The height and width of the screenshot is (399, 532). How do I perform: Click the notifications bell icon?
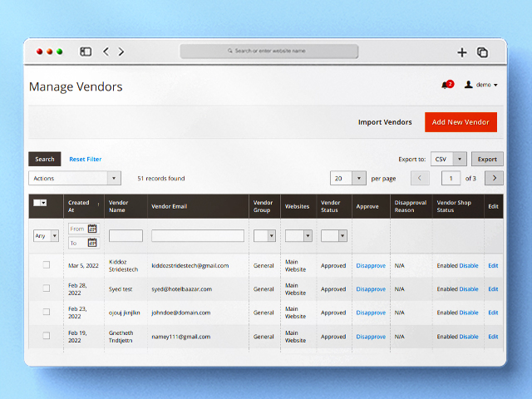click(x=446, y=85)
